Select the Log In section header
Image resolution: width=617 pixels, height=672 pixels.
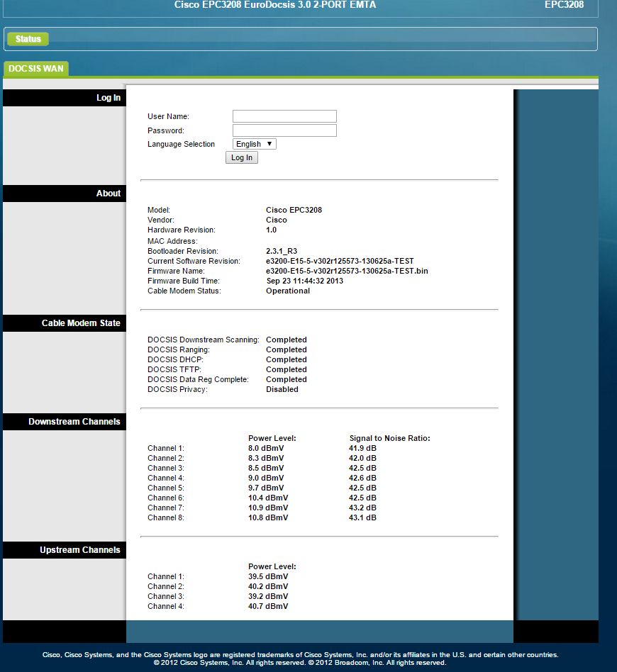[x=65, y=98]
